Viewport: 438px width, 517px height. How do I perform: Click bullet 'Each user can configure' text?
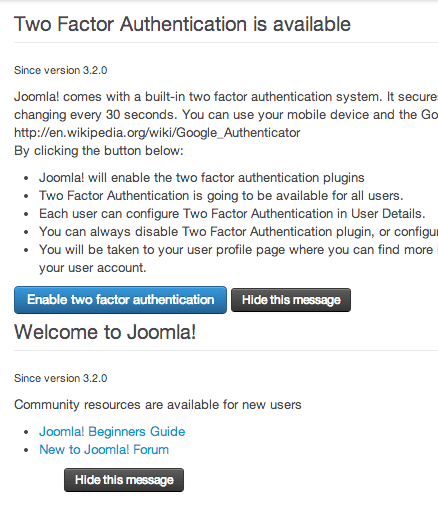click(x=232, y=214)
